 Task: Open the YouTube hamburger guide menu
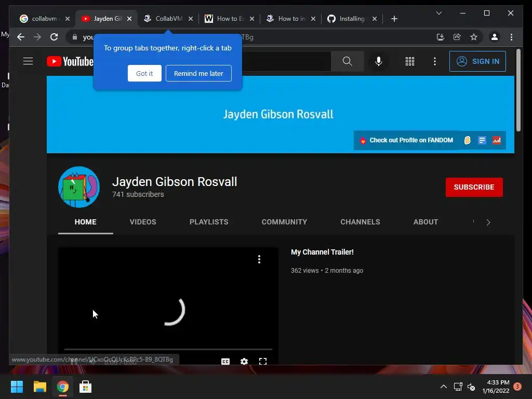pos(28,61)
